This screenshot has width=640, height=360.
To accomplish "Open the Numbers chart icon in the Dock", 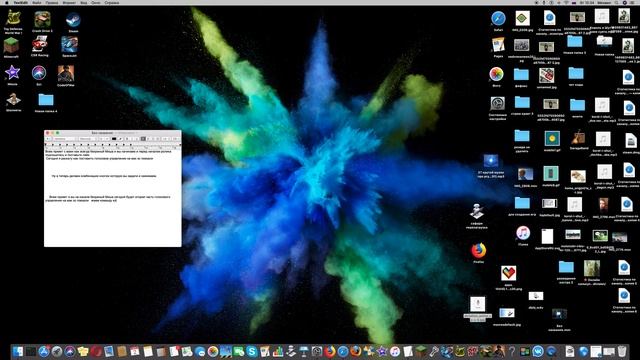I will coord(278,351).
